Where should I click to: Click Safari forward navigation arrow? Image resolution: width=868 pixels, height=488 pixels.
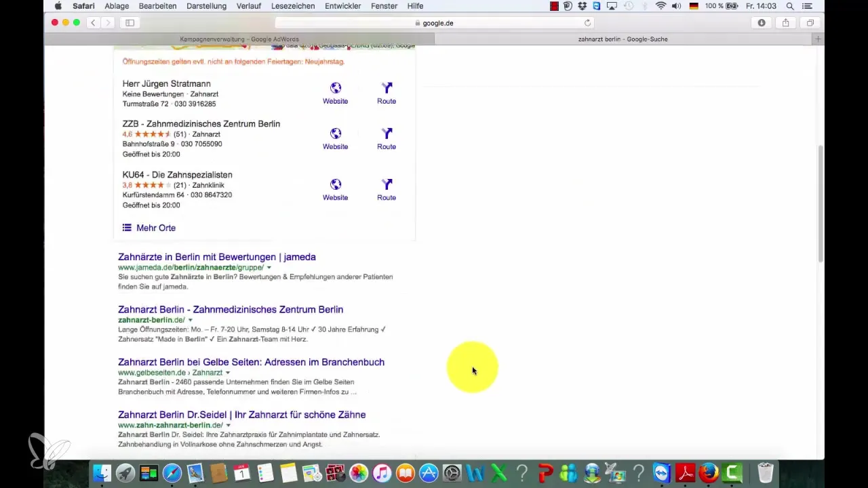[108, 22]
